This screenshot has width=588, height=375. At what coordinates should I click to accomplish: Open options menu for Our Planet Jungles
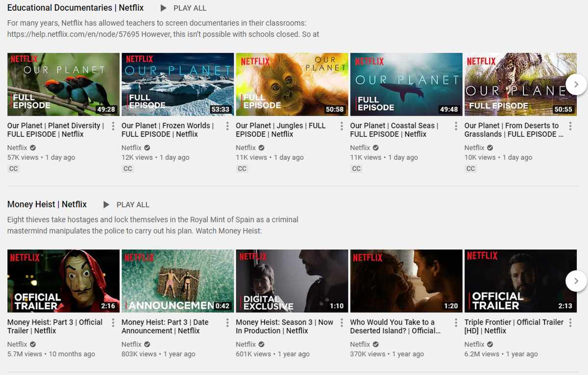(x=342, y=126)
